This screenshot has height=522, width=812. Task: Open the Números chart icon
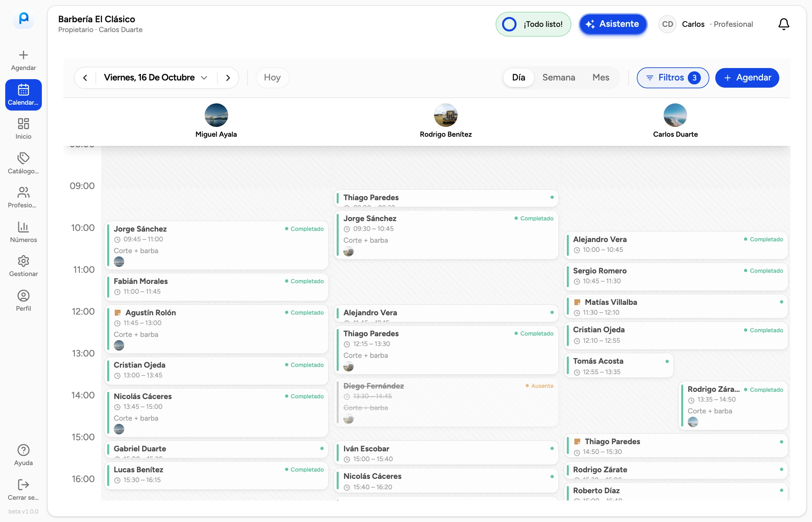(24, 227)
